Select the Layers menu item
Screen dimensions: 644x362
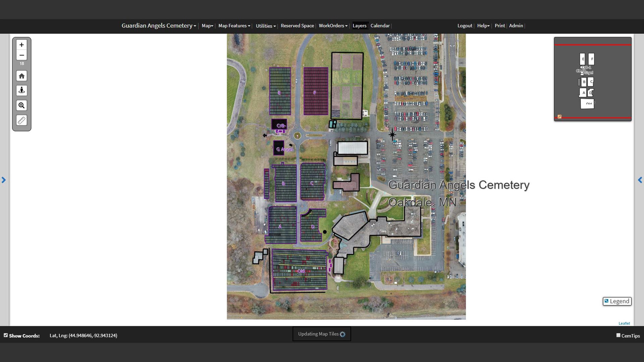[x=360, y=25]
